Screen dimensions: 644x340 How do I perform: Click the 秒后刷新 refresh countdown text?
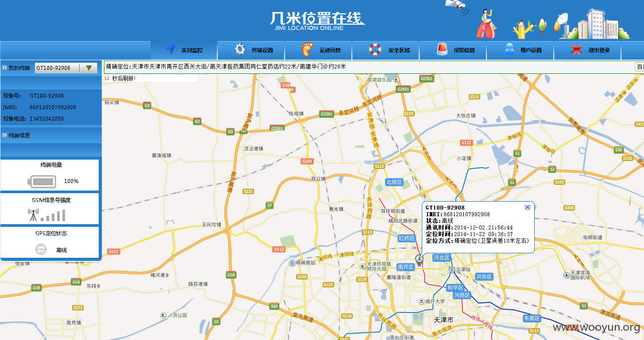point(123,78)
